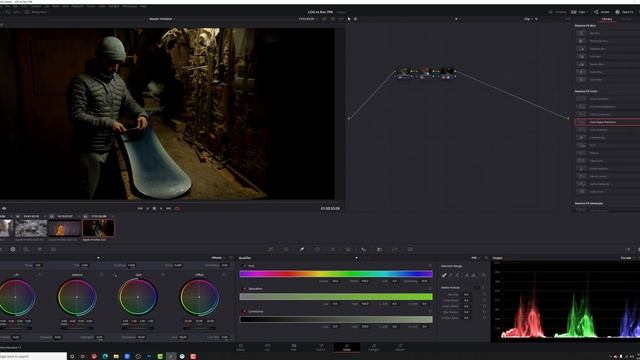Screen dimensions: 640x360
Task: Toggle the Timeline panel button
Action: pos(558,12)
